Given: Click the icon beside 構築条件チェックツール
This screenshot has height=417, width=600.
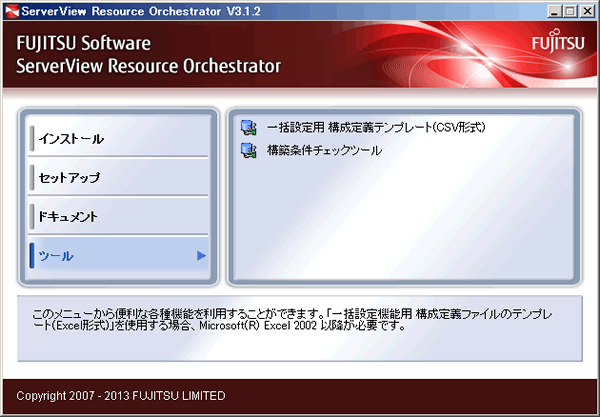Looking at the screenshot, I should [249, 150].
